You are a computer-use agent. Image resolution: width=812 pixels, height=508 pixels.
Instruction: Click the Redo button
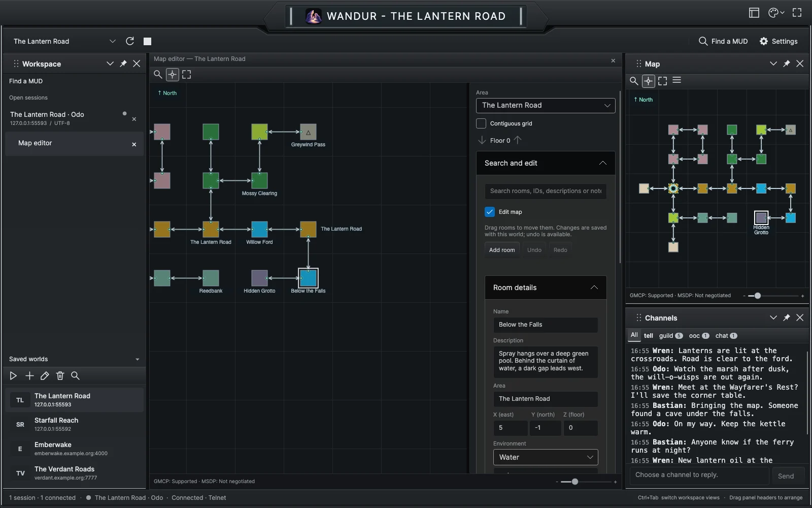[560, 250]
